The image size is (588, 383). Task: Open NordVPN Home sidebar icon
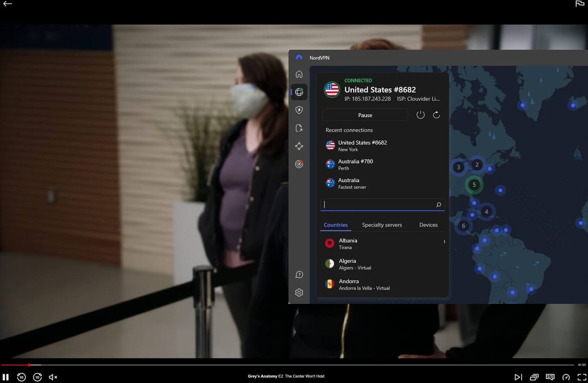coord(299,74)
